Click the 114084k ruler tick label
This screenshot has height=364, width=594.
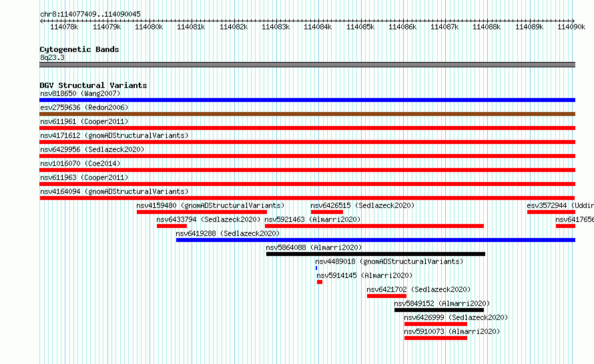point(318,27)
